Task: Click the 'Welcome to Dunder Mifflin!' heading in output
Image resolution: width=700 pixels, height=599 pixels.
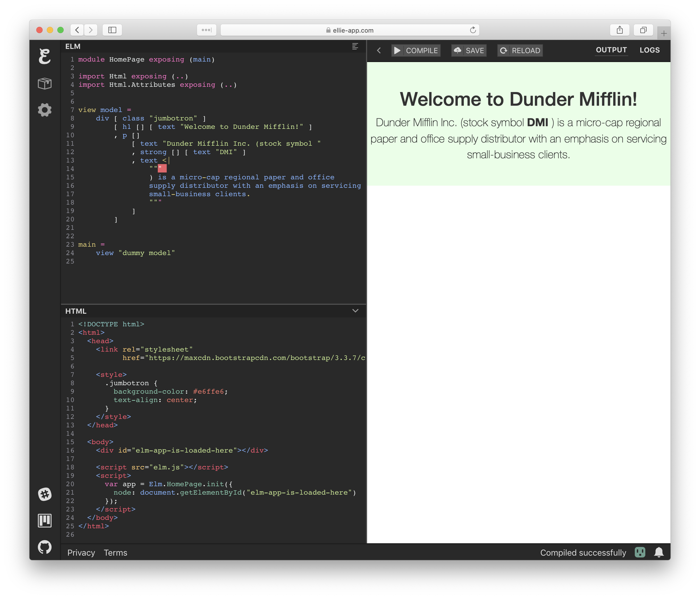Action: [518, 99]
